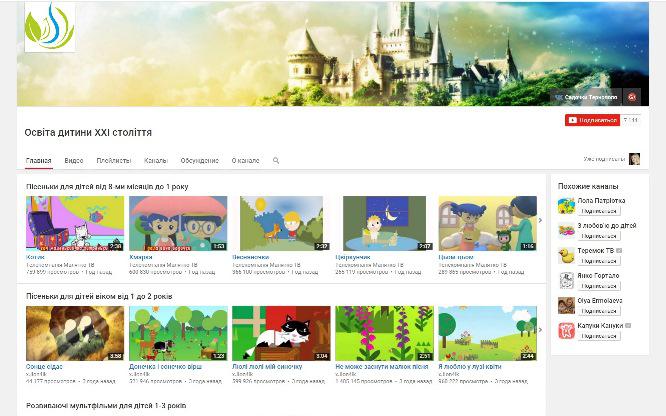Viewport: 666px width, 416px height.
Task: Play the cat video thumbnail Люлі люлі
Action: [281, 333]
